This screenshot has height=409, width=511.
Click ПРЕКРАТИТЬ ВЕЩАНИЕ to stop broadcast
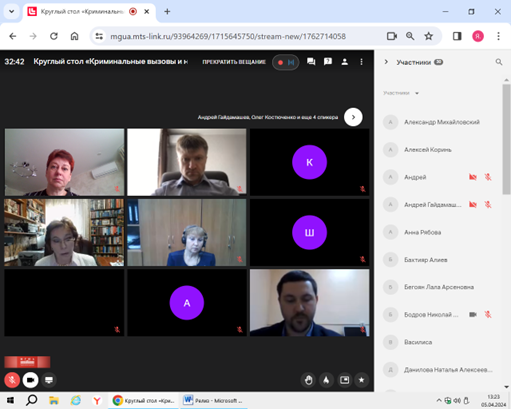[x=234, y=62]
